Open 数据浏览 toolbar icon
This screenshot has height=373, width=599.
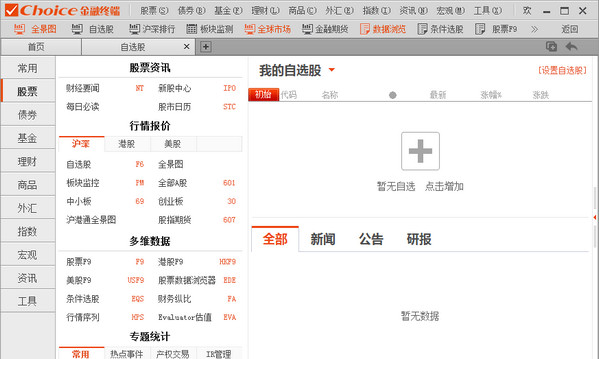pyautogui.click(x=383, y=29)
